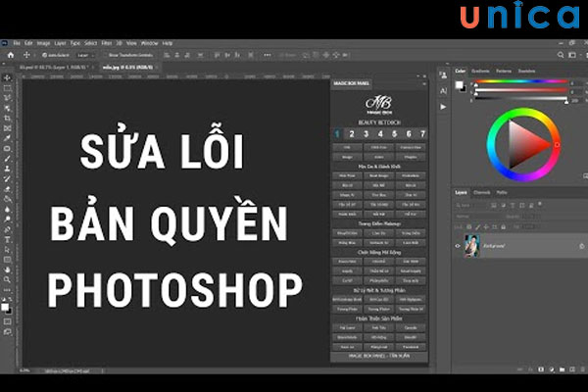588x392 pixels.
Task: Select the Clone Stamp tool
Action: tap(7, 169)
